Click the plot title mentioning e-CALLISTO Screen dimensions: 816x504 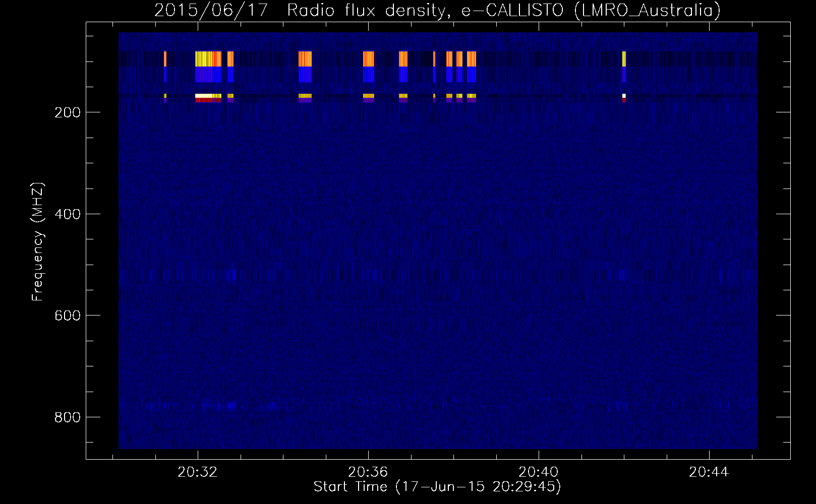click(x=437, y=10)
